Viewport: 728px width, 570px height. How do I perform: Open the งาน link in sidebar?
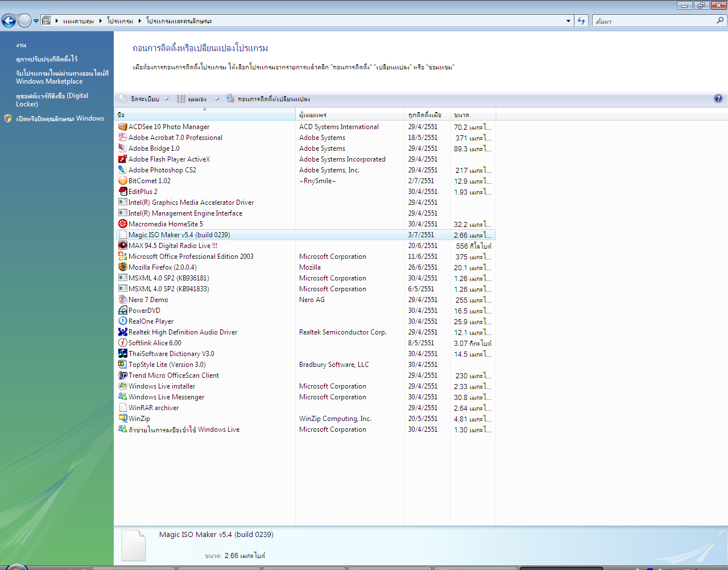click(21, 45)
